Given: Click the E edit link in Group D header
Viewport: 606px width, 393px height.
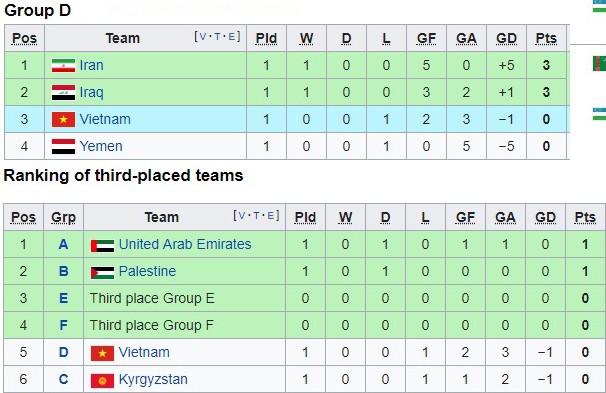Looking at the screenshot, I should tap(232, 37).
